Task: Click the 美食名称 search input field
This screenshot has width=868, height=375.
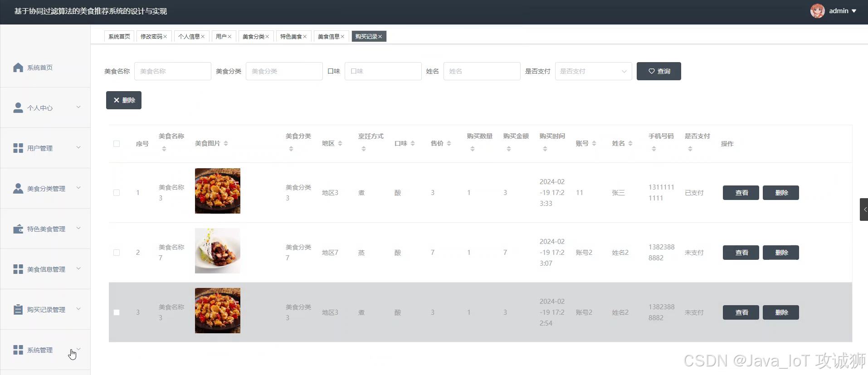Action: click(x=173, y=71)
